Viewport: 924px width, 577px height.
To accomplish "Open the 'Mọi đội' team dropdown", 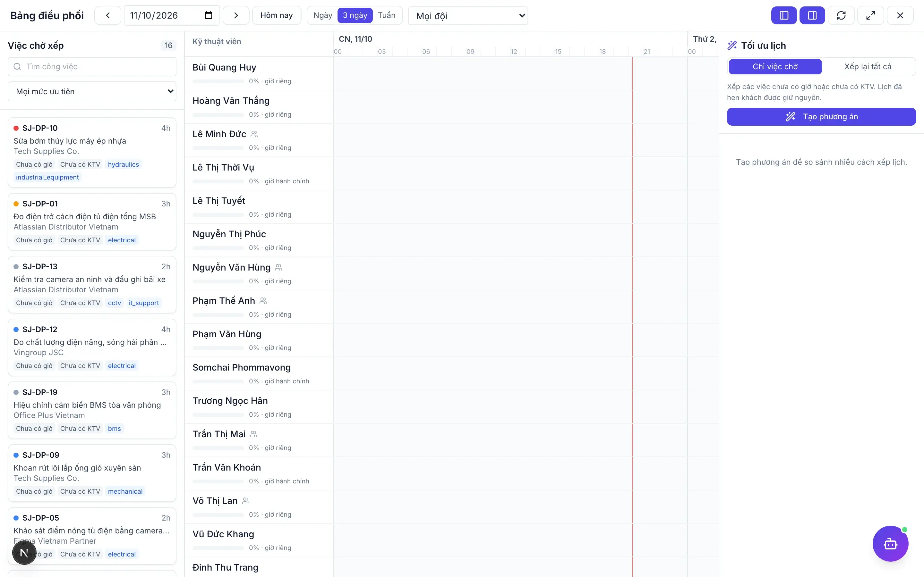I will point(468,16).
